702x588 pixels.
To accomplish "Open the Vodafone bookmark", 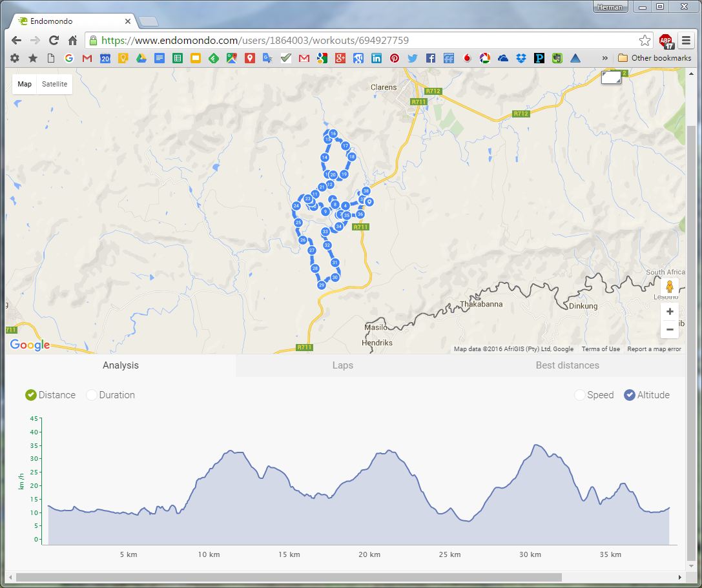I will pos(467,58).
